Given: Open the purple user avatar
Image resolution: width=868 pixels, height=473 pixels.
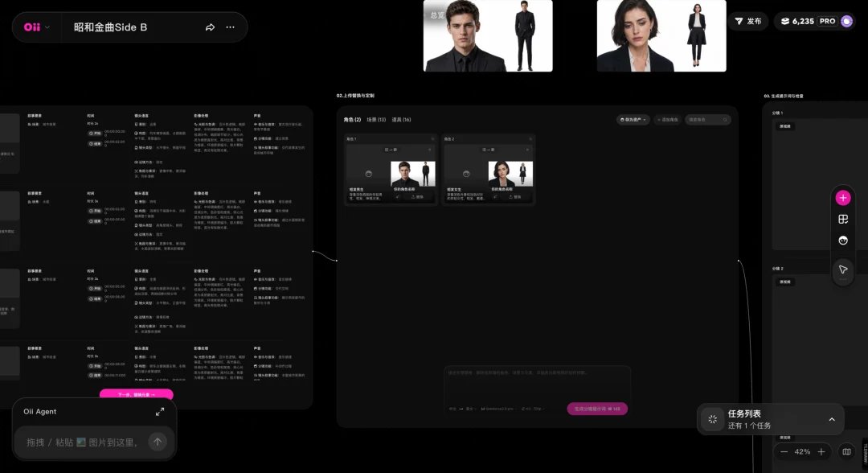Looking at the screenshot, I should tap(846, 21).
